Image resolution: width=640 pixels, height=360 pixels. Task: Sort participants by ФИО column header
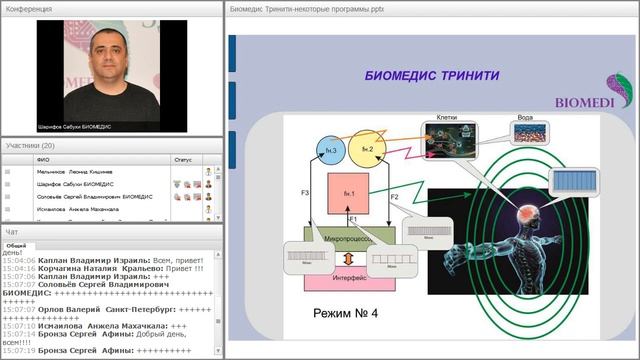[102, 160]
